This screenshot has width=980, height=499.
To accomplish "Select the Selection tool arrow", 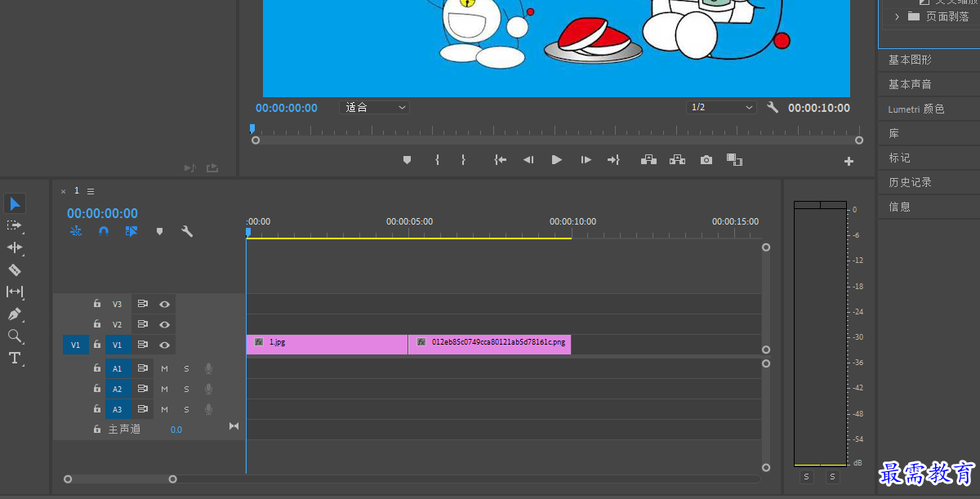I will point(15,203).
